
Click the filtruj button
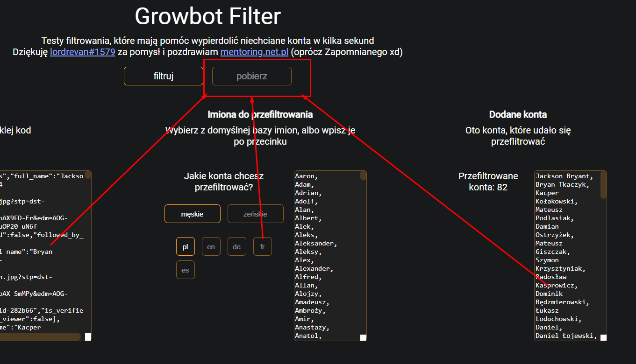point(163,76)
